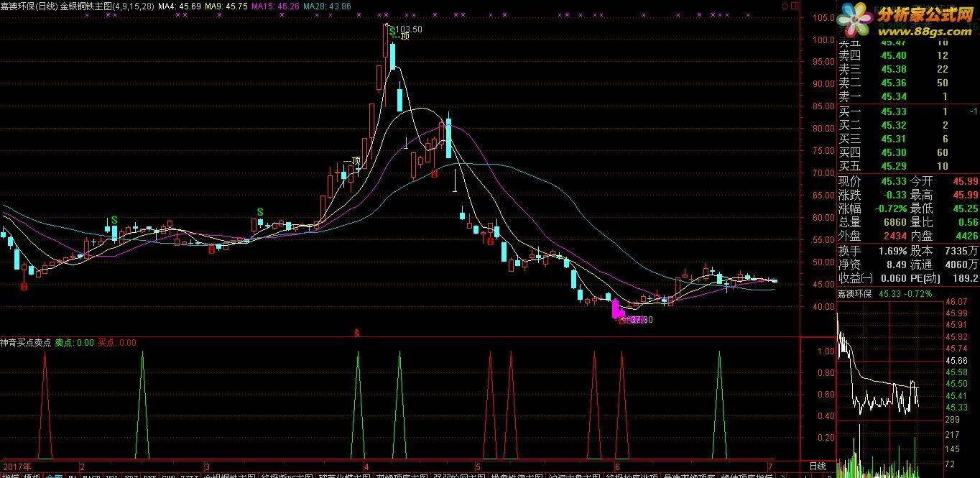Click the 涨幅 -0.72% quote value
Screen dimensions: 980x478
coord(891,208)
